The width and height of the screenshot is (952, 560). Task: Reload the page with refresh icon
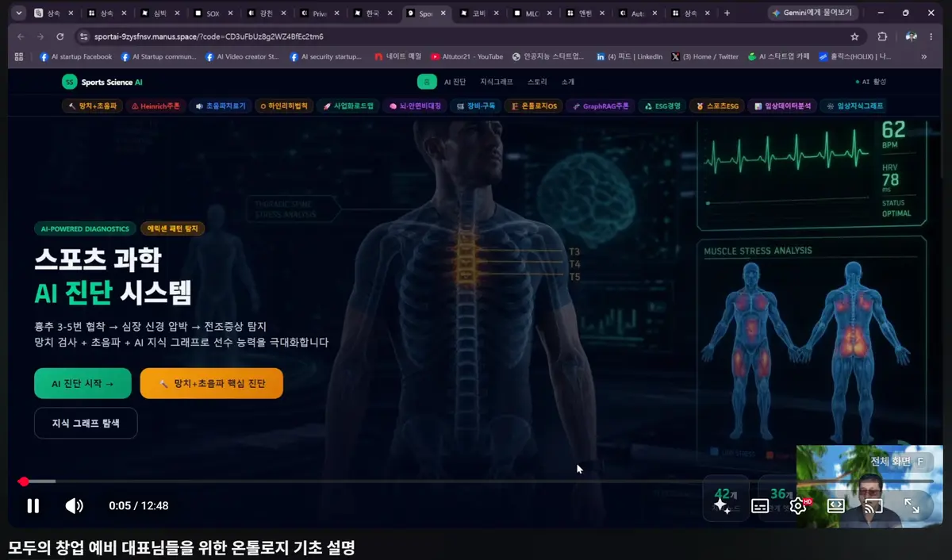[x=60, y=36]
